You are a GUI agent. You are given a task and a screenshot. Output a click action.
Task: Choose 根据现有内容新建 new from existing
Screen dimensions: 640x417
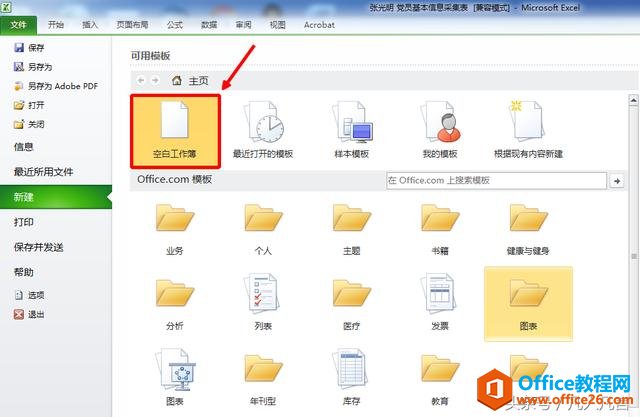tap(528, 131)
